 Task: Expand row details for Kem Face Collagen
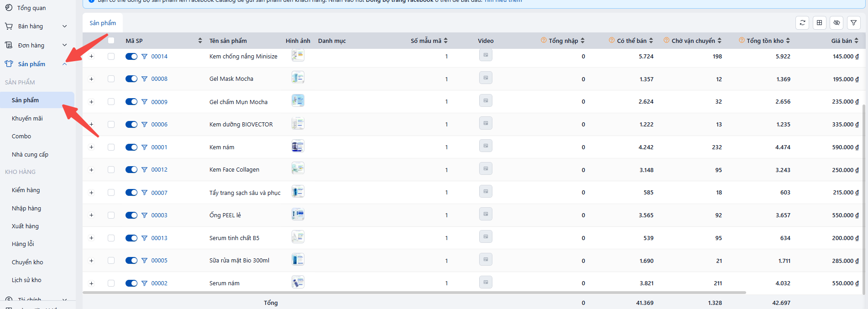pyautogui.click(x=91, y=170)
